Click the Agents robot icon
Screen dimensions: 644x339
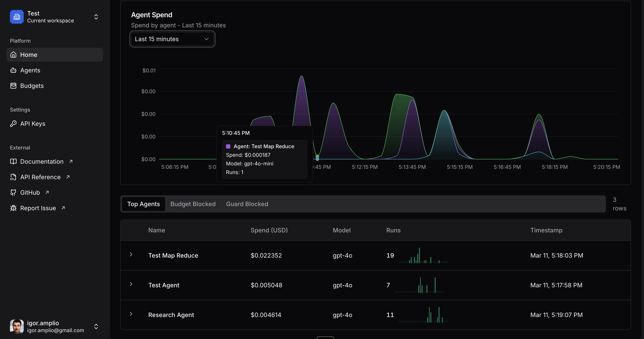pyautogui.click(x=13, y=70)
